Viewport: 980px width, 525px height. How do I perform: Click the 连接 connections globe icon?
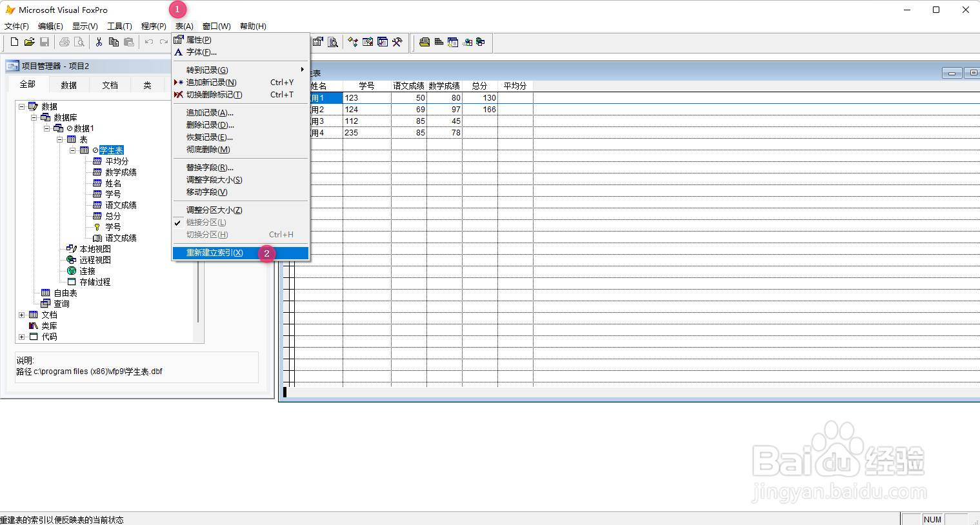72,270
